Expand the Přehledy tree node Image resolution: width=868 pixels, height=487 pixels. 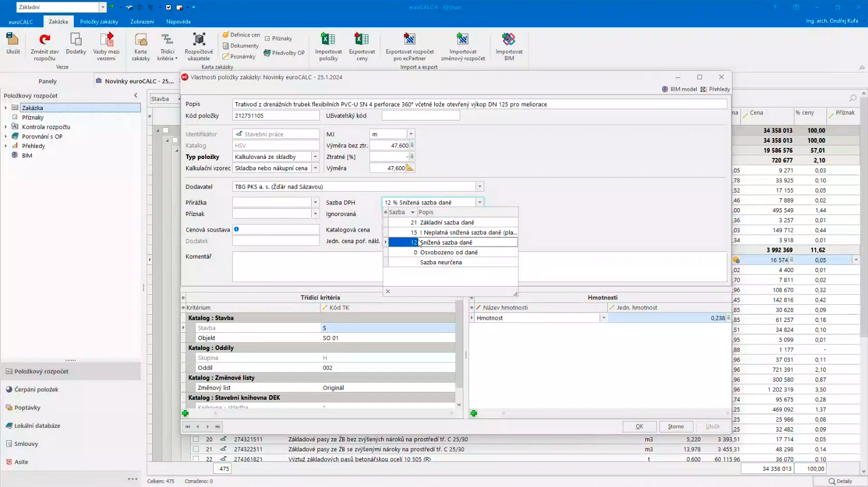(6, 146)
